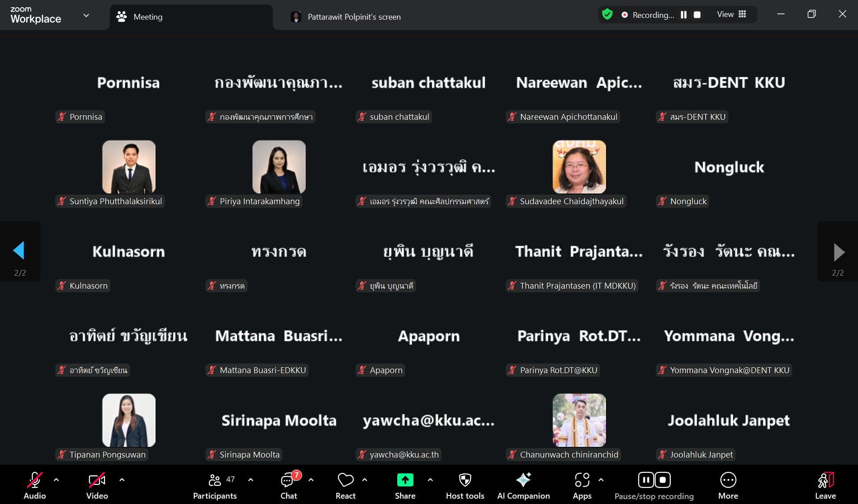Expand audio options arrow

click(x=56, y=480)
